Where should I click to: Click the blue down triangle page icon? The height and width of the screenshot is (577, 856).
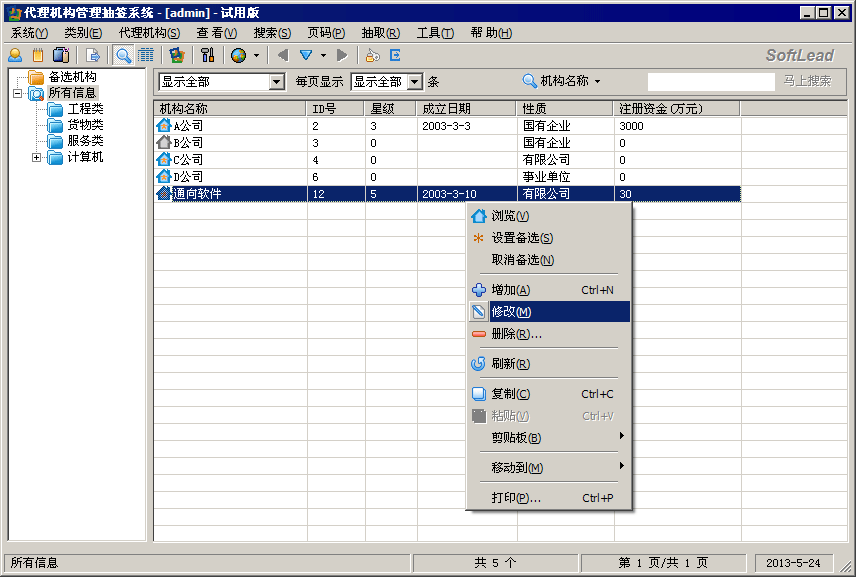click(x=306, y=55)
